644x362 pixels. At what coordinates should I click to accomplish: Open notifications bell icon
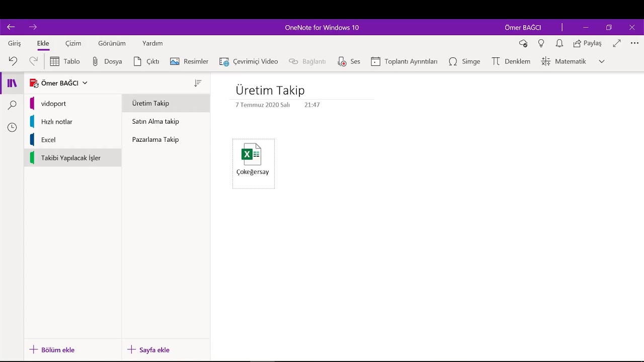pos(559,43)
